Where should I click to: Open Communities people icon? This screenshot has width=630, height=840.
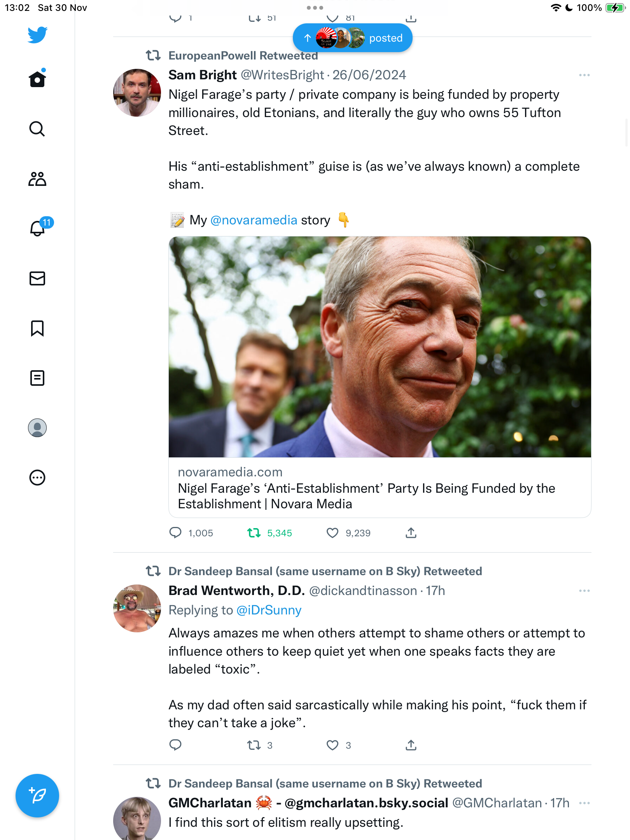coord(37,179)
